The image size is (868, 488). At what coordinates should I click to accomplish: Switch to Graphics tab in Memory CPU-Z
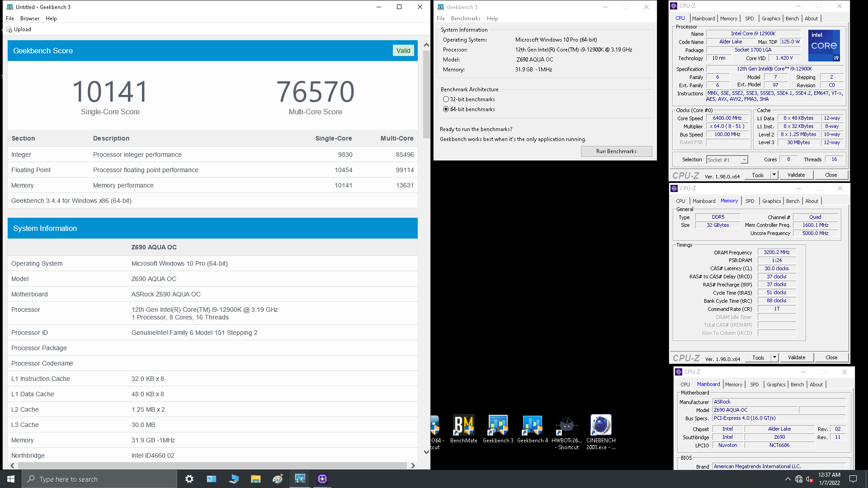(x=771, y=201)
